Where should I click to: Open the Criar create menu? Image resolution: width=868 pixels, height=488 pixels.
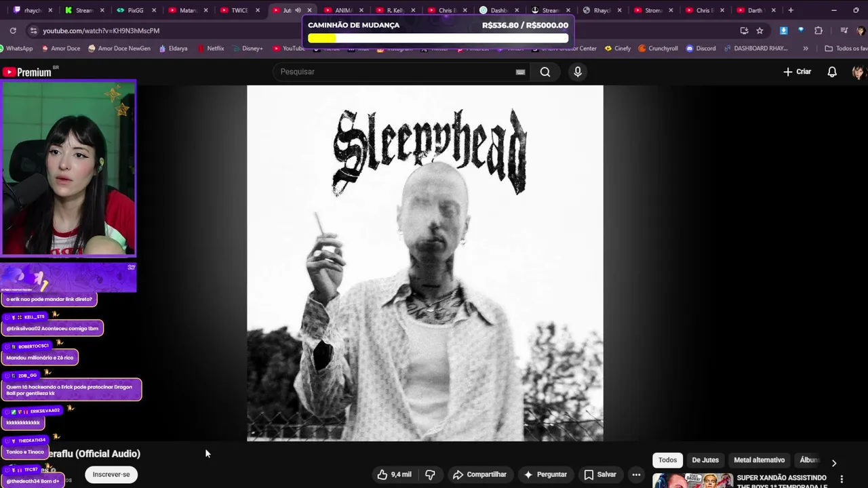[797, 72]
